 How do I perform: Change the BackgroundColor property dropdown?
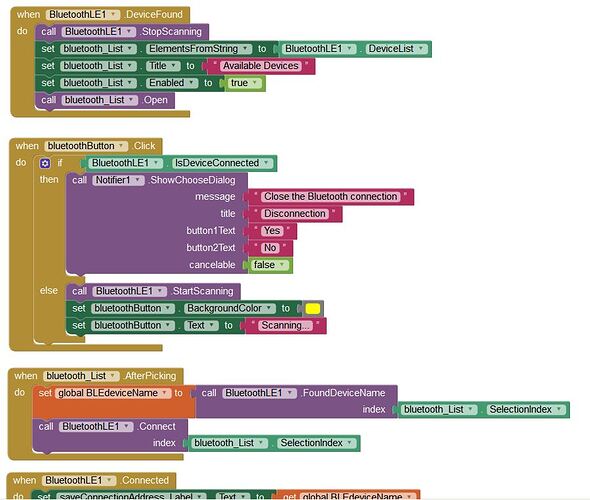pos(230,309)
